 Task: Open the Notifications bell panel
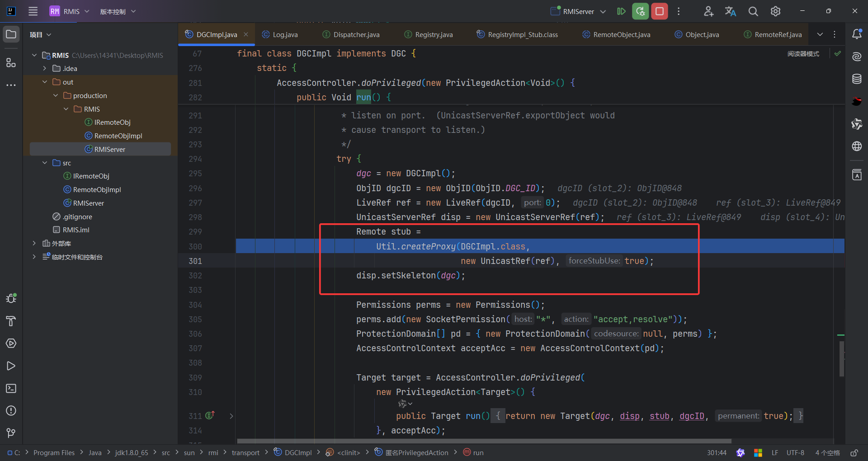click(x=857, y=34)
